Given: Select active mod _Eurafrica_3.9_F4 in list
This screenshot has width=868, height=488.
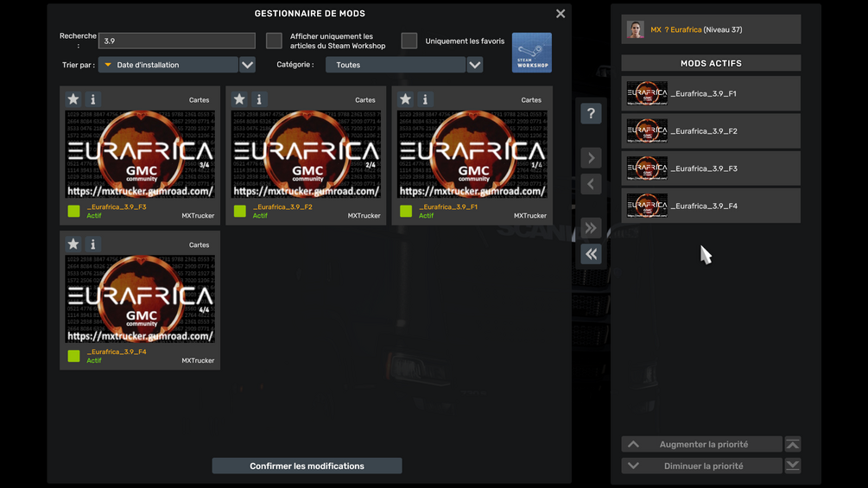Looking at the screenshot, I should click(x=711, y=206).
